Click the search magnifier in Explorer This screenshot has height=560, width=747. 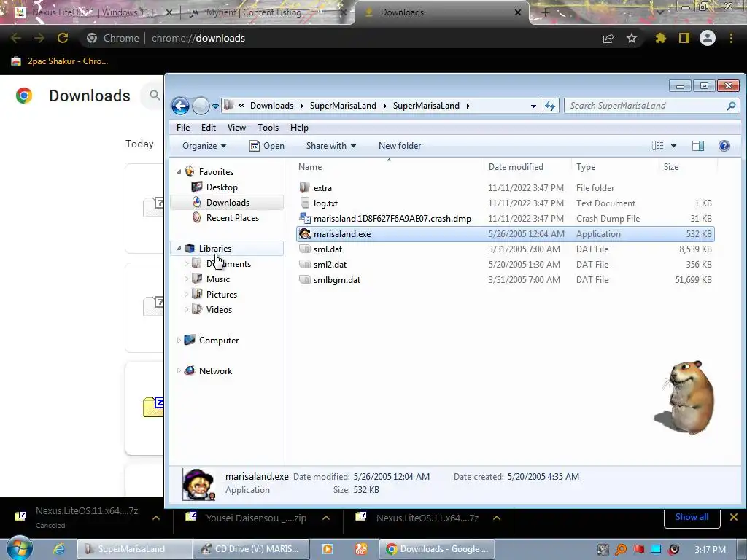731,106
